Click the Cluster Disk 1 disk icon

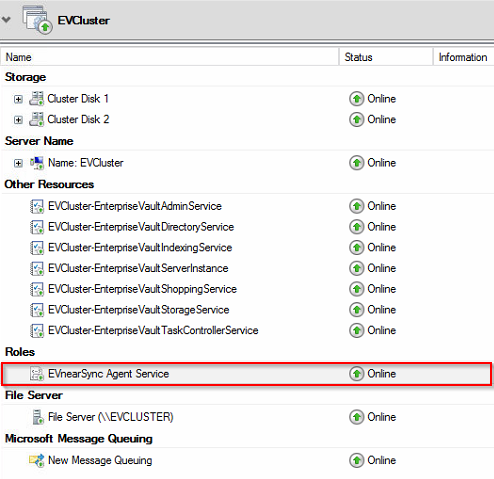36,99
